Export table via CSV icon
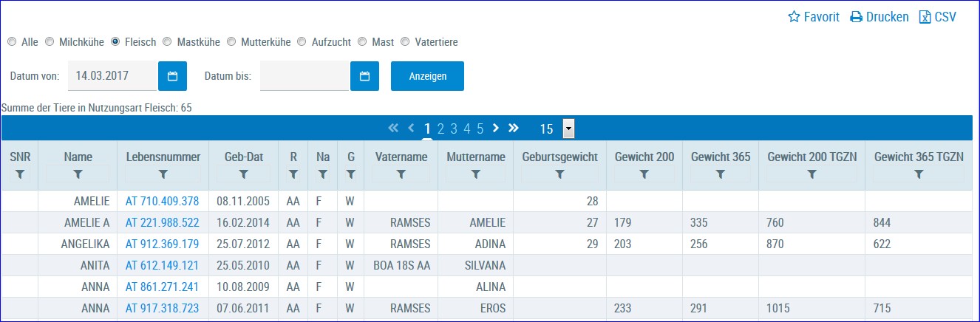 click(925, 17)
